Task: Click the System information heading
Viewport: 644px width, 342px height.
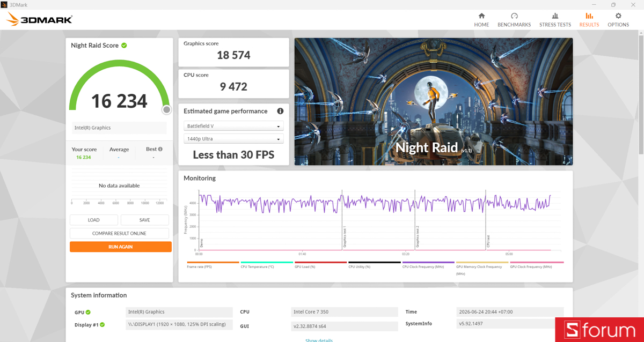Action: (99, 295)
